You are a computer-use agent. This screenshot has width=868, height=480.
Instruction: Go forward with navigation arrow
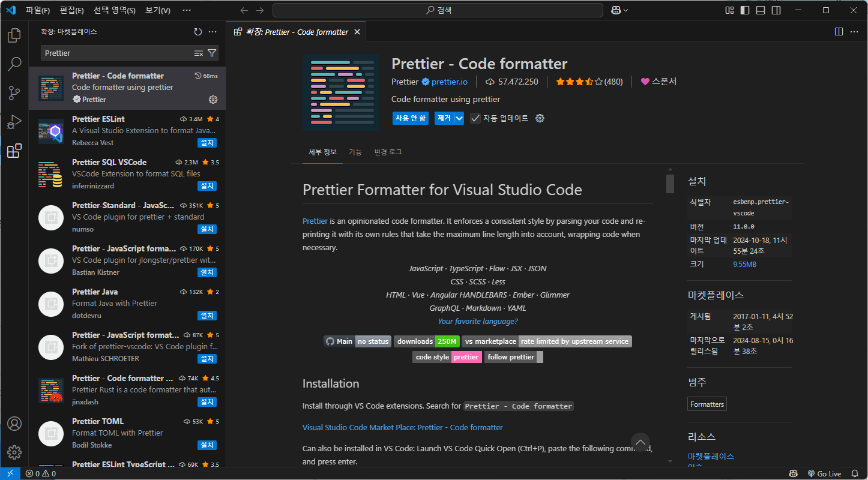point(259,10)
